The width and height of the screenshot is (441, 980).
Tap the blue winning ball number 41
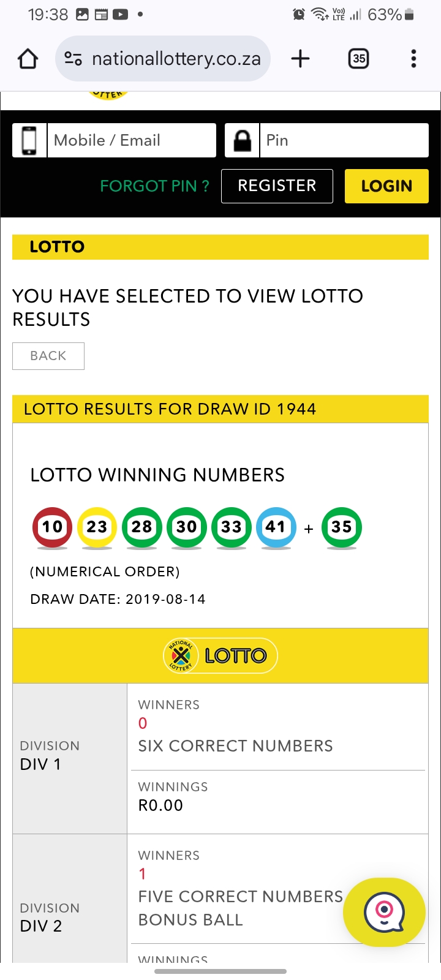click(276, 527)
